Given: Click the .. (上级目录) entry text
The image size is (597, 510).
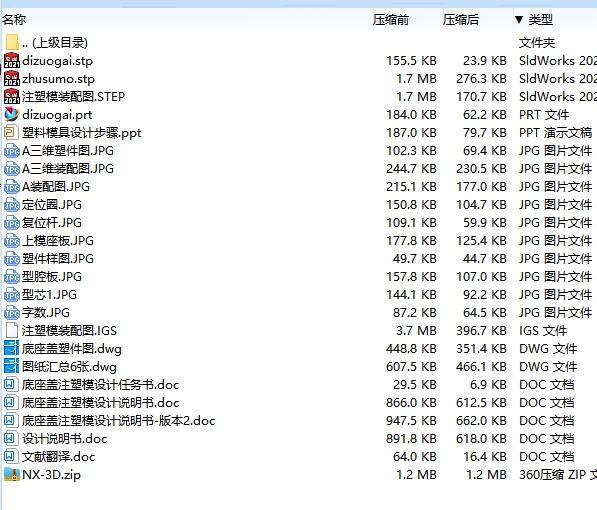Looking at the screenshot, I should point(55,43).
